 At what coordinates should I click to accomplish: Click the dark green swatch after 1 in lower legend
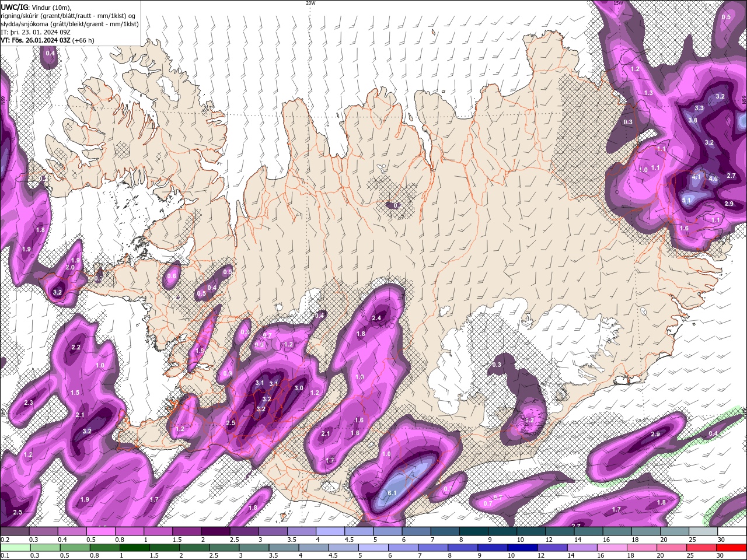134,547
